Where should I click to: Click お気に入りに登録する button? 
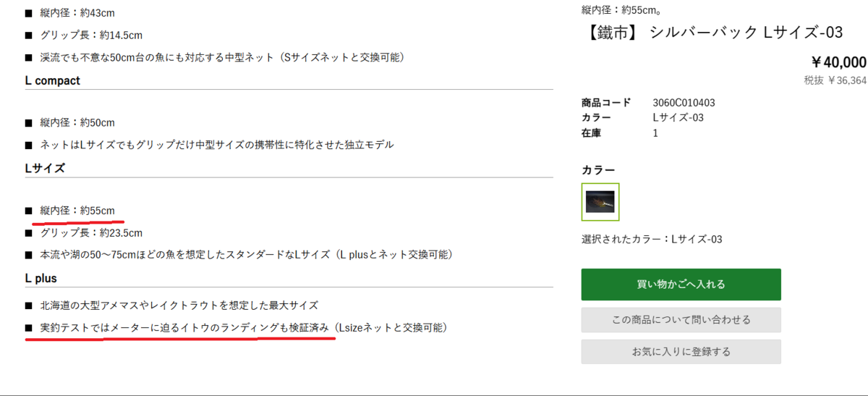click(681, 352)
